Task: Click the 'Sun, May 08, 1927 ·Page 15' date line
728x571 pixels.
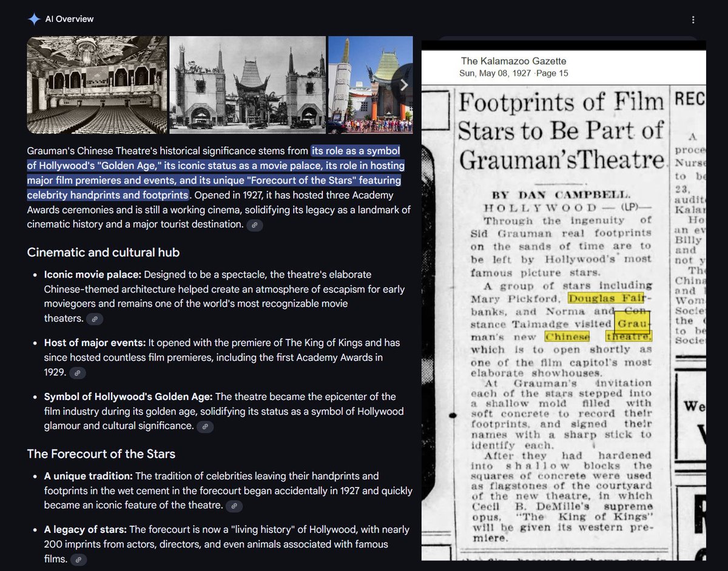Action: point(514,73)
